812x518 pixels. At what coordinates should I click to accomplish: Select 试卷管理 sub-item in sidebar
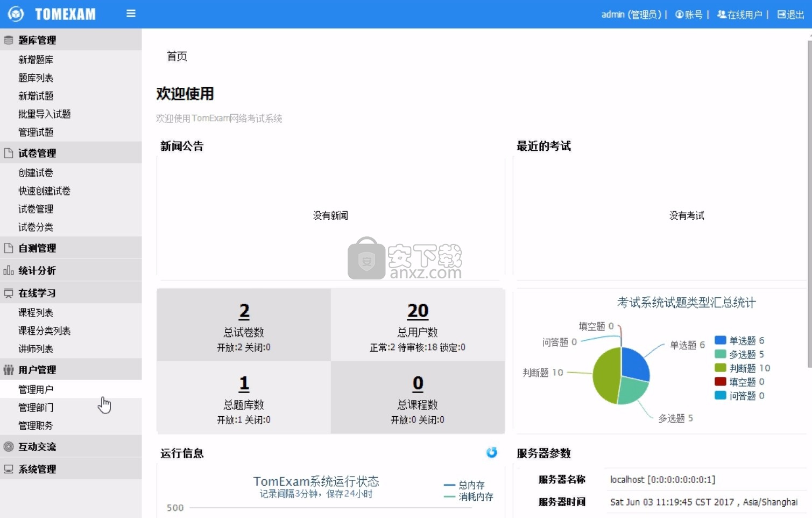tap(36, 209)
